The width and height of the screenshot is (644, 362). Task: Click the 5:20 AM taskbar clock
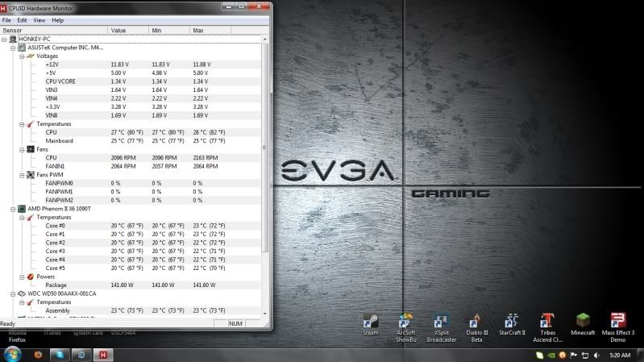[620, 355]
